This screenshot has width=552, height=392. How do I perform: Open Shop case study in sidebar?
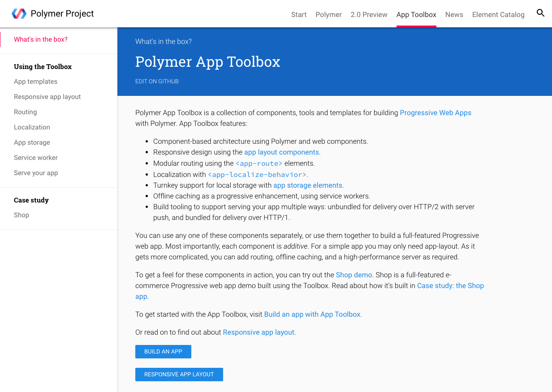coord(22,215)
